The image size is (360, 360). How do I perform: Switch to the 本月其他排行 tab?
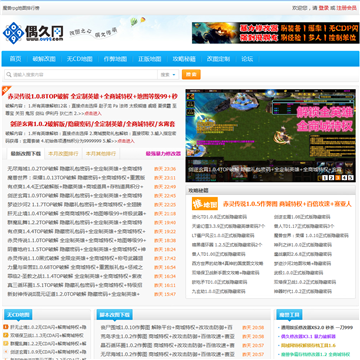(101, 154)
